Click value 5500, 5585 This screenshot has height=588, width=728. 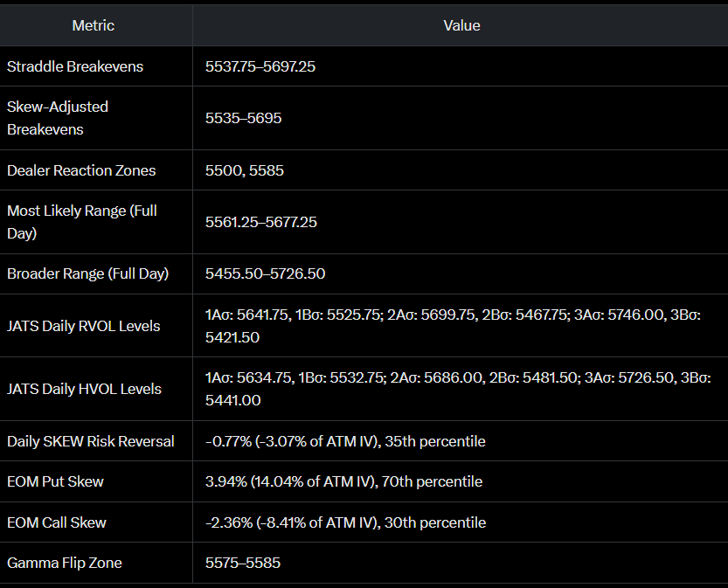(x=244, y=170)
